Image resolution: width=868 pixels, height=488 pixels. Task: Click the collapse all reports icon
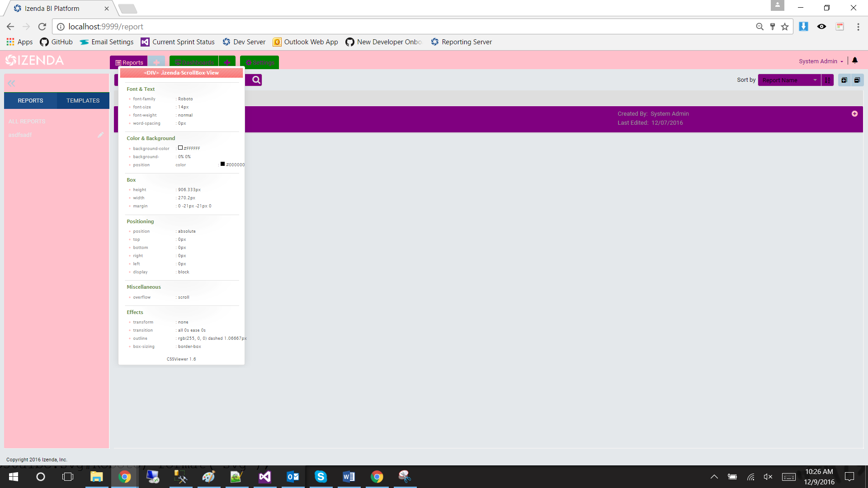(857, 80)
